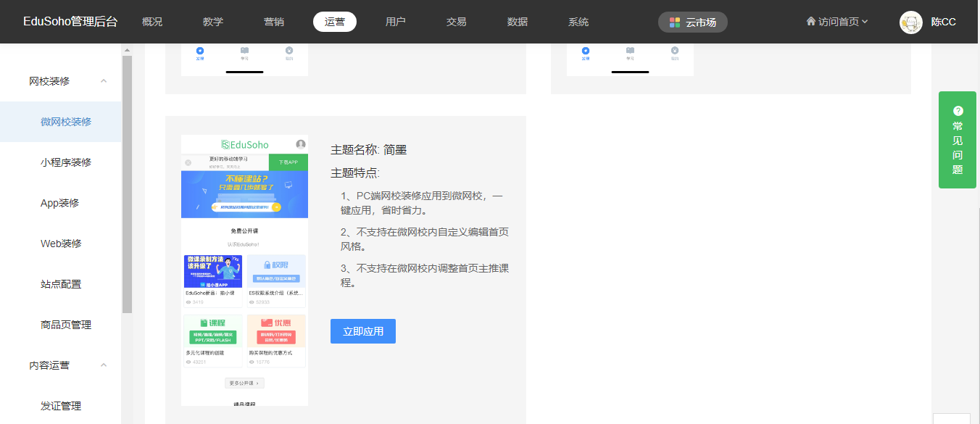Close the app download banner in 简墨 preview
980x424 pixels.
(188, 162)
